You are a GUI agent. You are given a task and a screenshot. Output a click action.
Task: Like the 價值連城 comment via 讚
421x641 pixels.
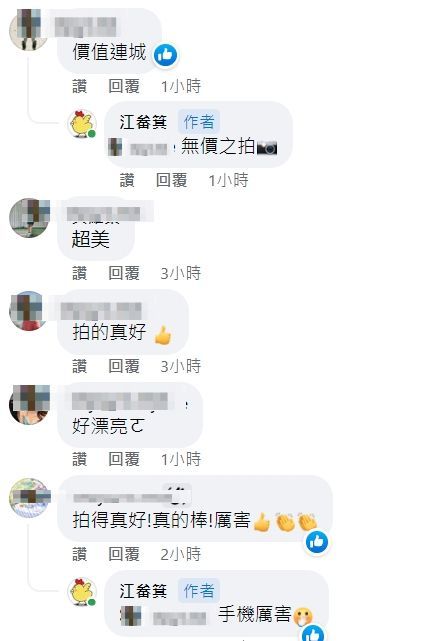(80, 86)
